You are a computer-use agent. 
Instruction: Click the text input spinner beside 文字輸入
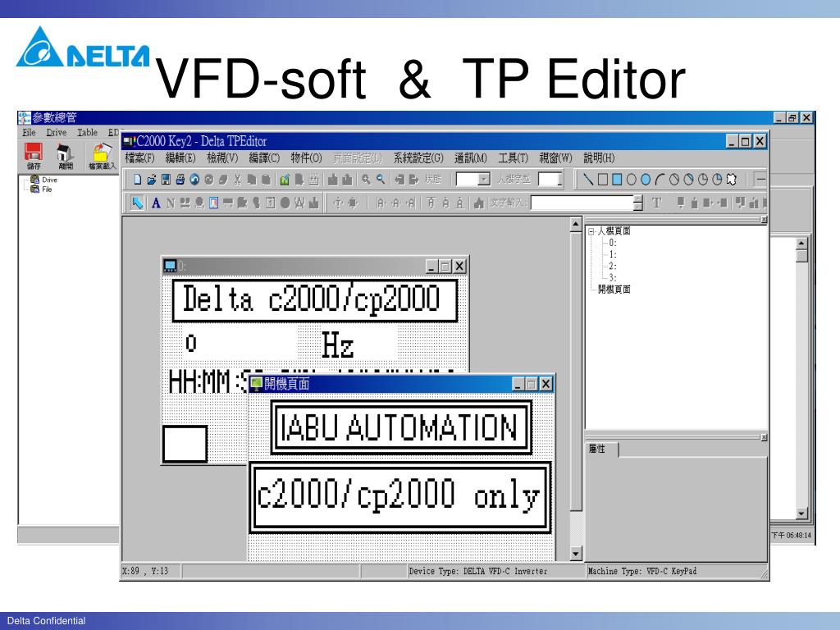638,203
